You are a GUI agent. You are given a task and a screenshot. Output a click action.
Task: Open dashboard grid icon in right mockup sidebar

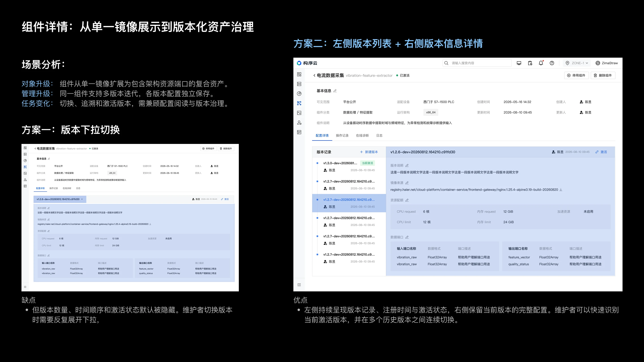(x=299, y=74)
